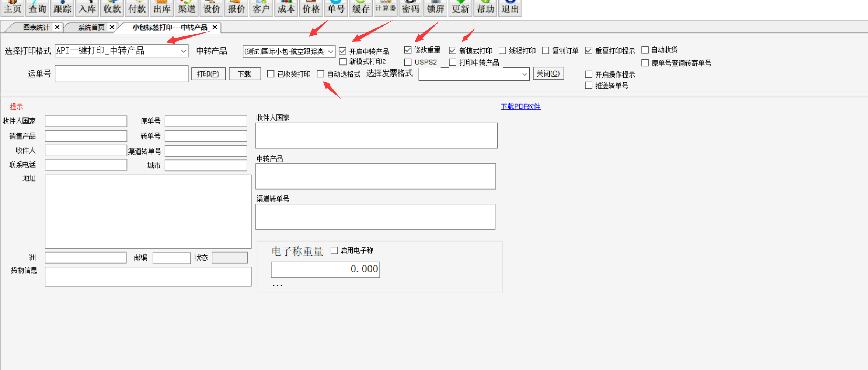Image resolution: width=868 pixels, height=370 pixels.
Task: Click the 运单号 input field
Action: 121,74
